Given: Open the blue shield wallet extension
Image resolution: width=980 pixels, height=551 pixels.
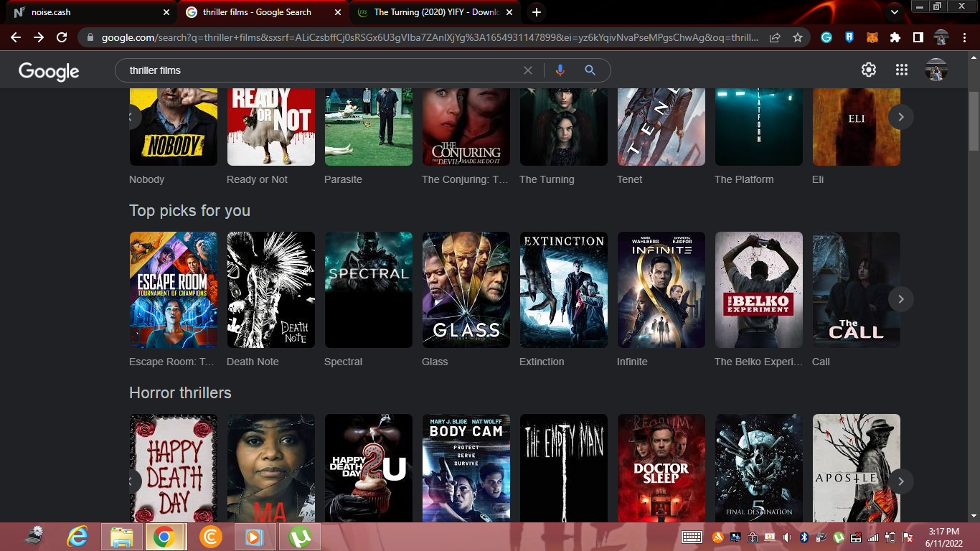Looking at the screenshot, I should click(x=849, y=37).
